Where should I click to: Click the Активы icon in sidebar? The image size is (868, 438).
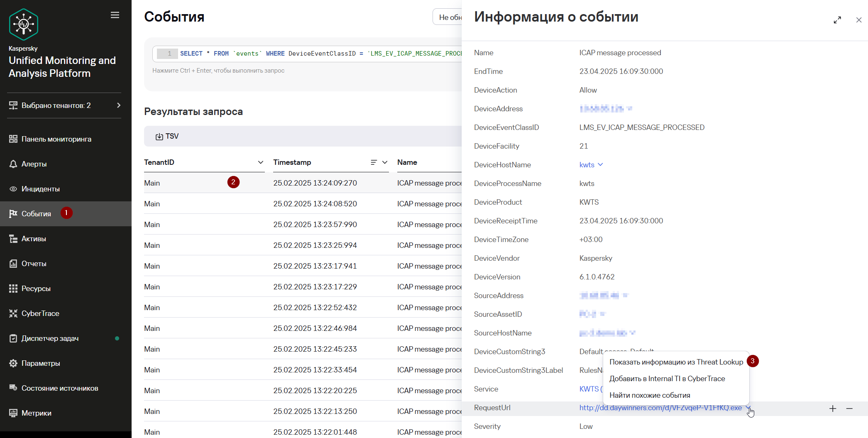[x=13, y=239]
